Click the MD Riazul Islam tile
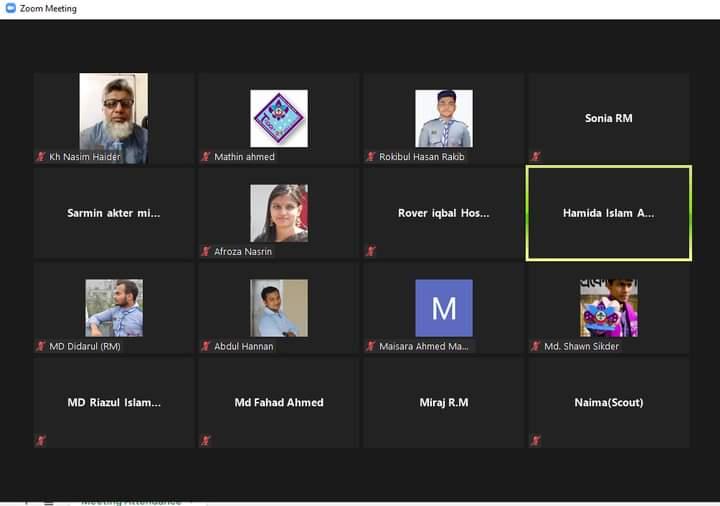The image size is (720, 506). coord(113,402)
